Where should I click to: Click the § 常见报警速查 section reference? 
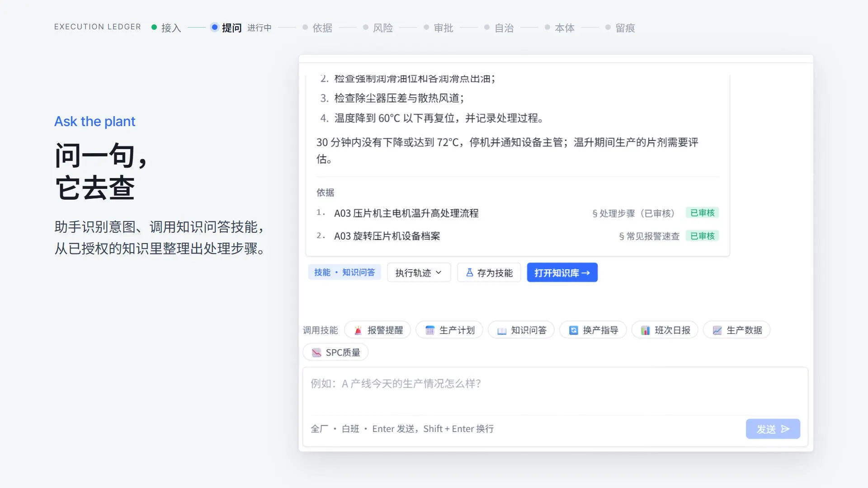pos(649,236)
